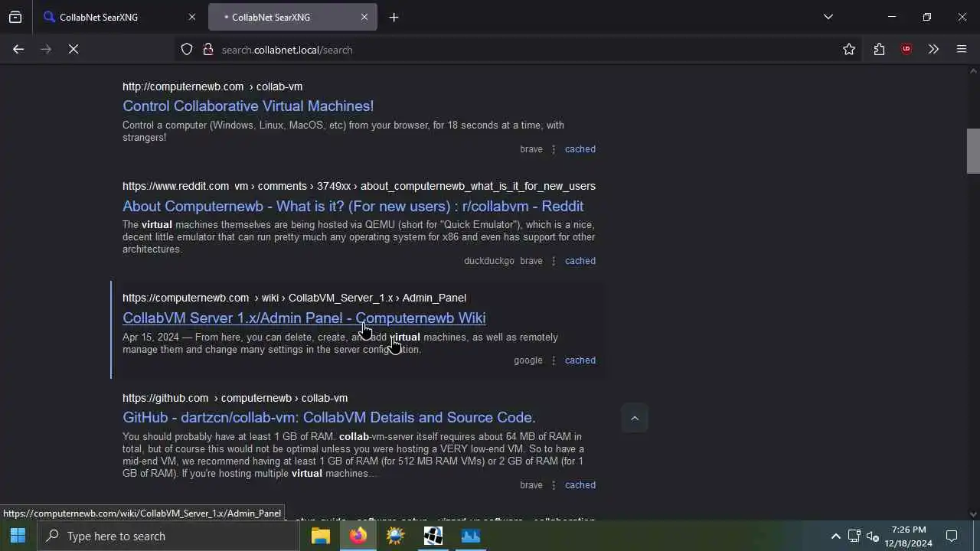Bookmark this page with star icon
The image size is (980, 551).
pyautogui.click(x=849, y=49)
